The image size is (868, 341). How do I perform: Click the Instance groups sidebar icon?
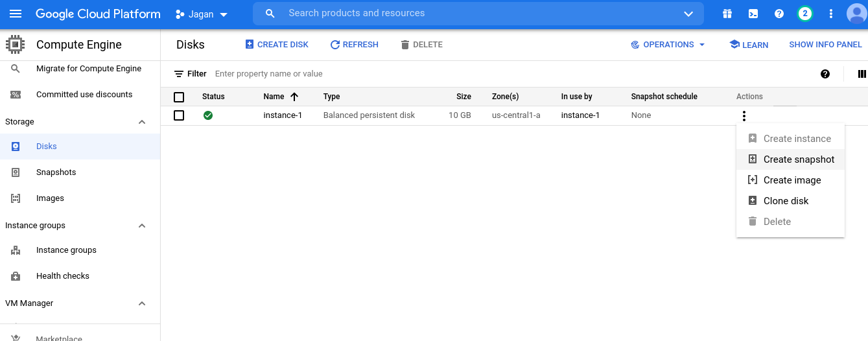tap(16, 250)
